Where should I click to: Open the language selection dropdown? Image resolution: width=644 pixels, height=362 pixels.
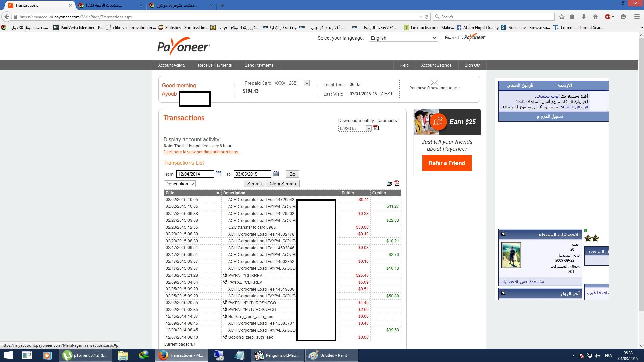point(404,38)
